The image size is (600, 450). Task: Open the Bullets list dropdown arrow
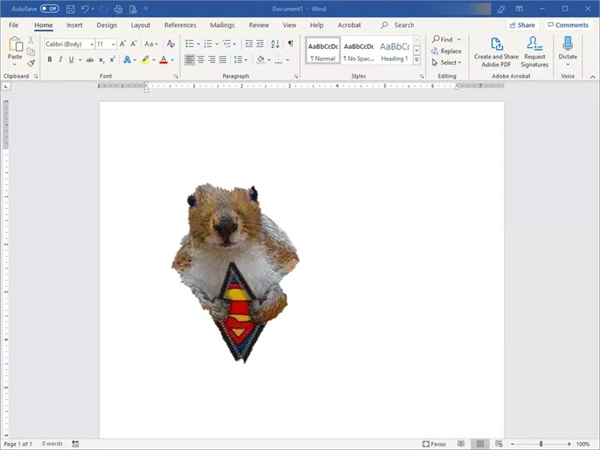[x=198, y=44]
